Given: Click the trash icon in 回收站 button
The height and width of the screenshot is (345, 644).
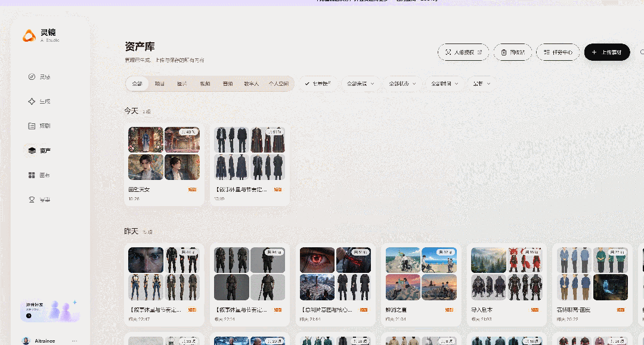Looking at the screenshot, I should [503, 52].
